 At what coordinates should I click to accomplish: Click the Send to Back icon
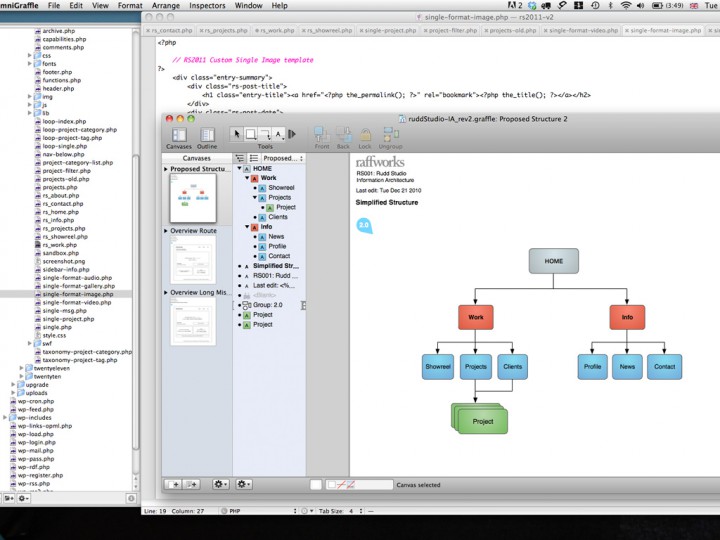[x=343, y=135]
